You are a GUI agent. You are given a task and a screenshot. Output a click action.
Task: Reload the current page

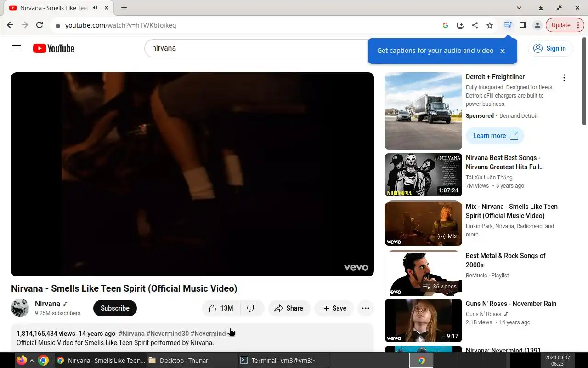click(40, 25)
